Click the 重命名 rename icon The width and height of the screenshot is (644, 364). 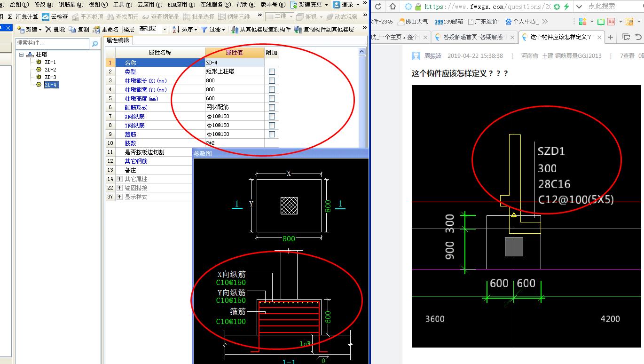click(96, 29)
